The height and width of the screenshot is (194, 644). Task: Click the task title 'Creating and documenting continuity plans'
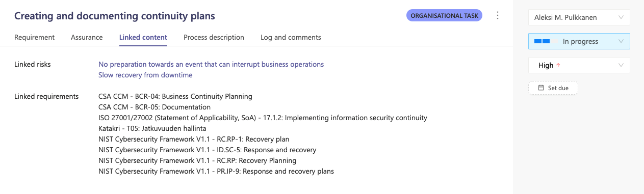coord(115,16)
